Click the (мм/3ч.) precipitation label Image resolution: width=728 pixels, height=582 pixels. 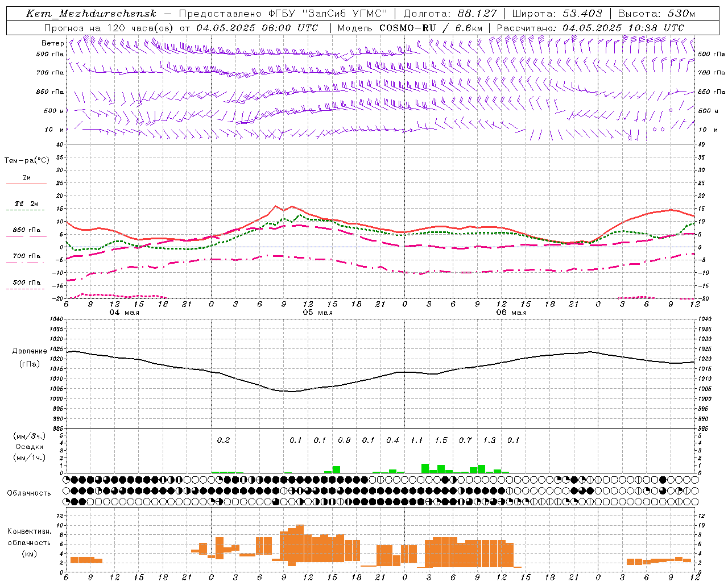(30, 436)
